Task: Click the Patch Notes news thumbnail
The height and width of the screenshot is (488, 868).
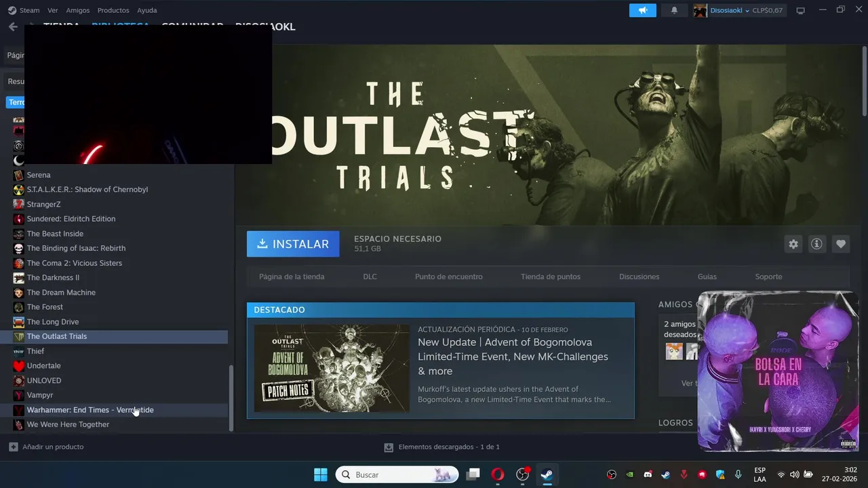Action: tap(332, 368)
